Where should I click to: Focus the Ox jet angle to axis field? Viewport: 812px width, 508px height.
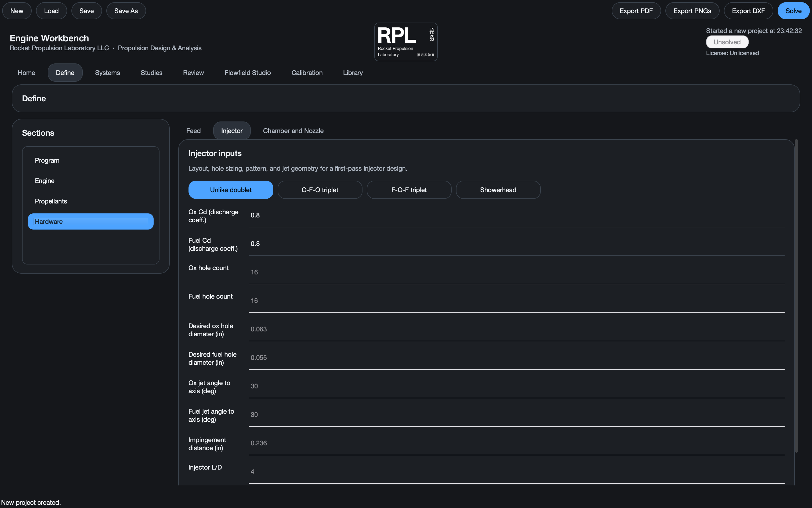coord(516,387)
